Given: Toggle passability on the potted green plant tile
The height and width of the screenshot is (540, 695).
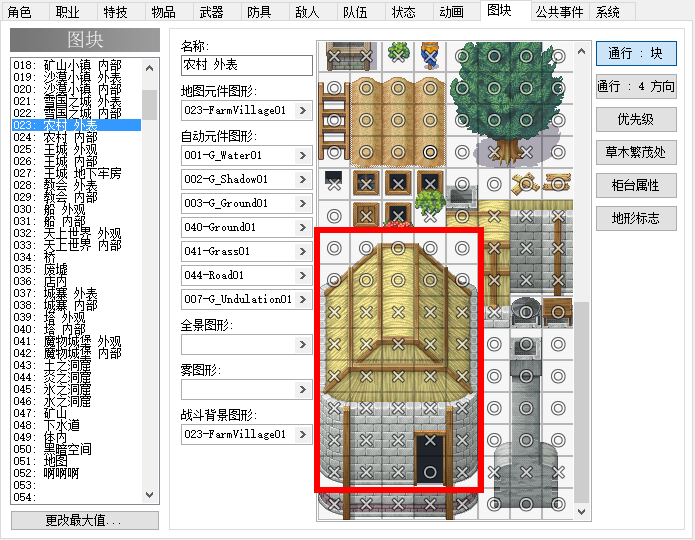Looking at the screenshot, I should pyautogui.click(x=398, y=56).
